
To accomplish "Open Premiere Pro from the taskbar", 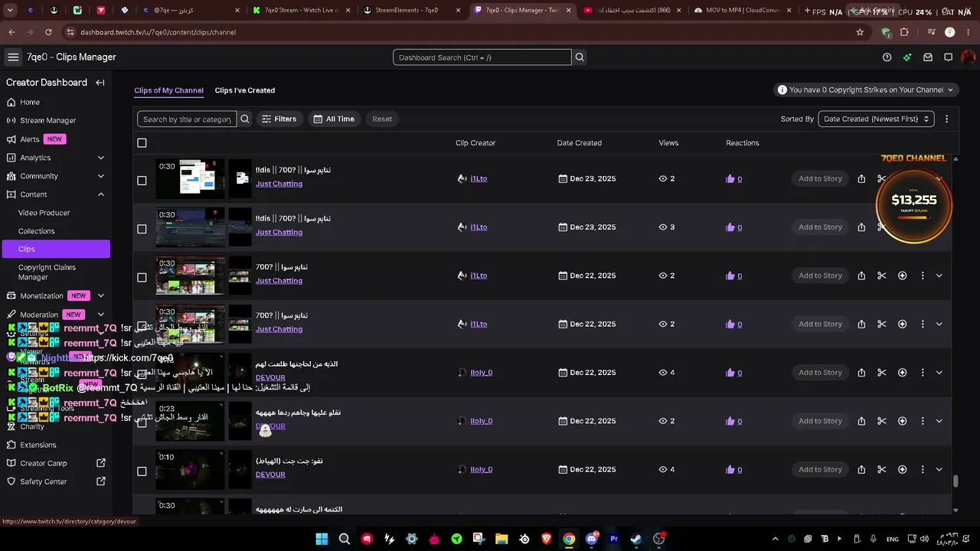I will click(613, 539).
